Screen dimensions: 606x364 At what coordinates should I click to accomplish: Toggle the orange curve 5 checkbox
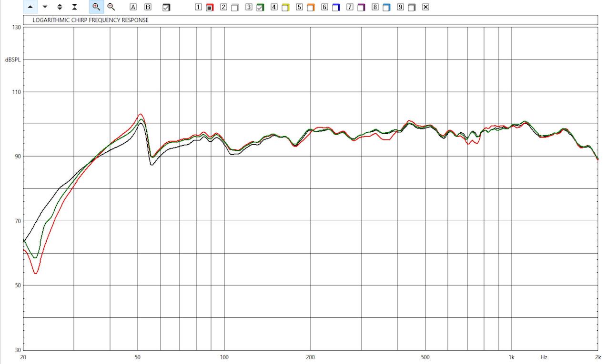click(x=310, y=8)
